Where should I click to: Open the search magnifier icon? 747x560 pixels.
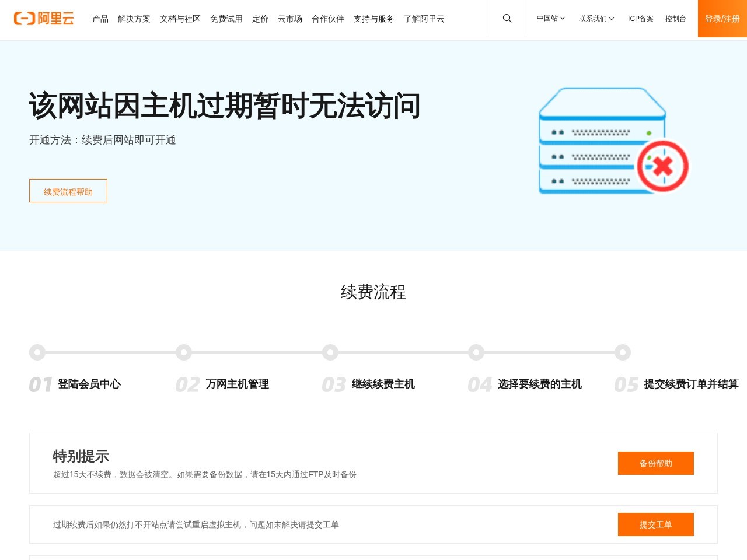(506, 18)
